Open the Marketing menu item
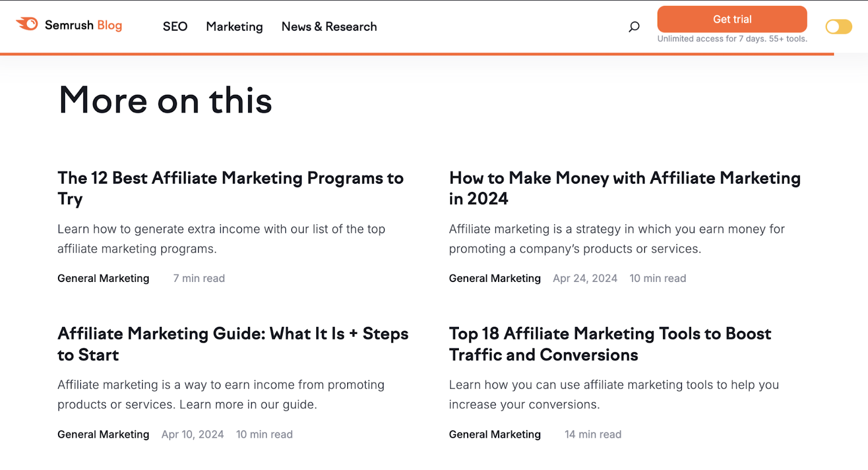868x470 pixels. [234, 27]
